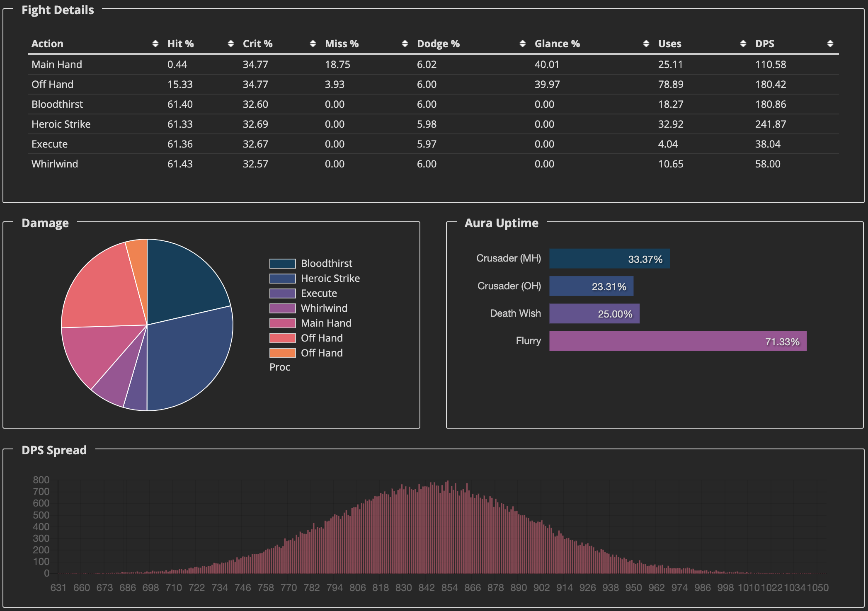Click the Crit % sort arrows
Viewport: 868px width, 611px height.
[313, 44]
